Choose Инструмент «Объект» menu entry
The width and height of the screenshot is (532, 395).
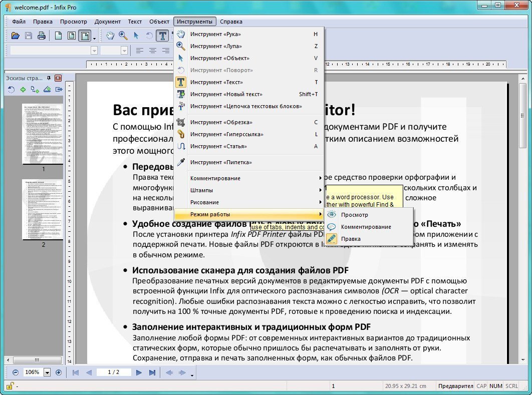(249, 58)
